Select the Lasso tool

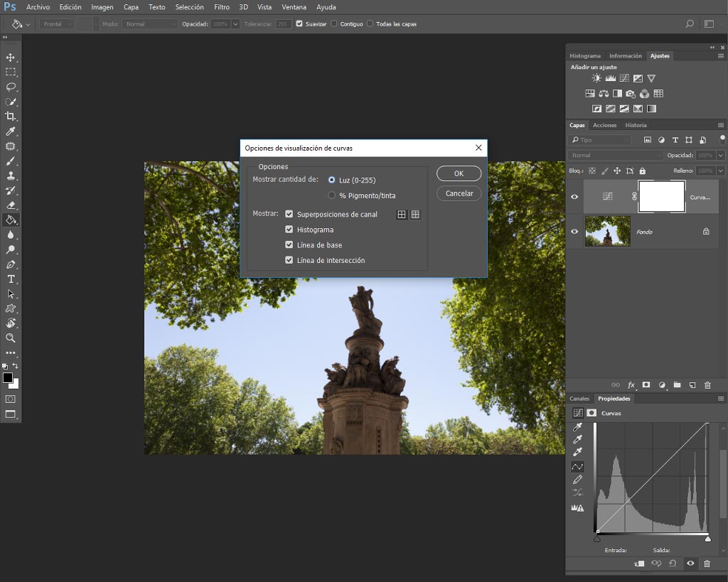(10, 87)
